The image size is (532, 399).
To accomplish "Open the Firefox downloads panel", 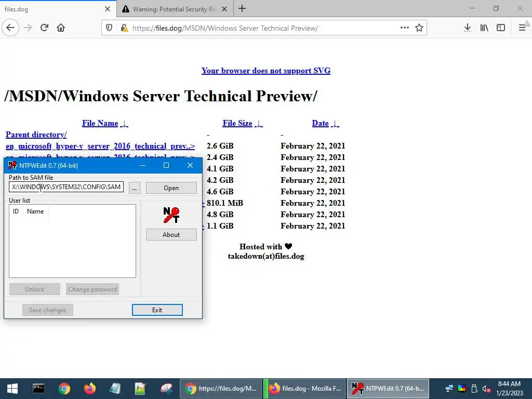I will (x=468, y=28).
